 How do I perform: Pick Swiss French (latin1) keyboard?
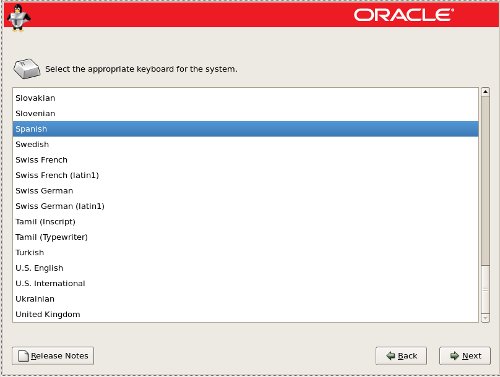click(x=245, y=175)
